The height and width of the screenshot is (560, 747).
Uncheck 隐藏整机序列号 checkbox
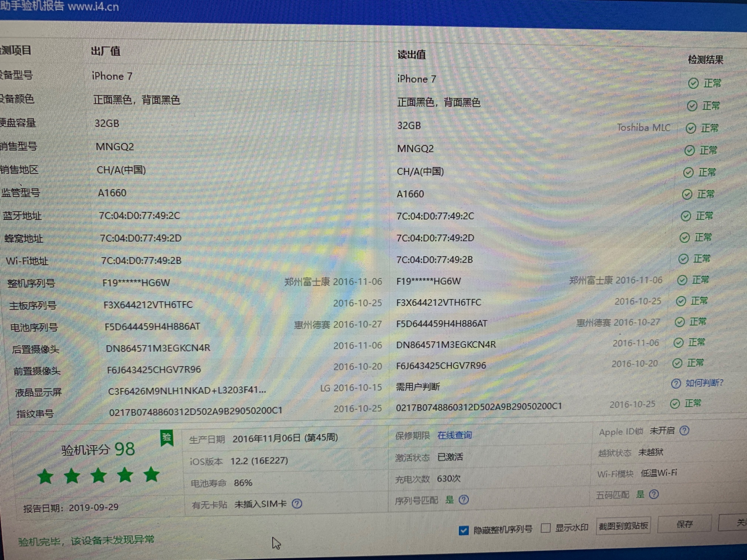coord(464,530)
